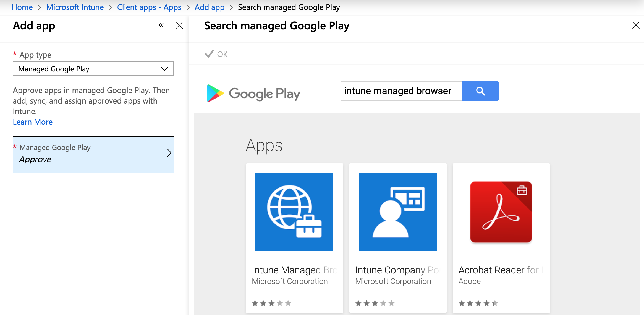
Task: Click the Google Play logo
Action: pyautogui.click(x=253, y=94)
